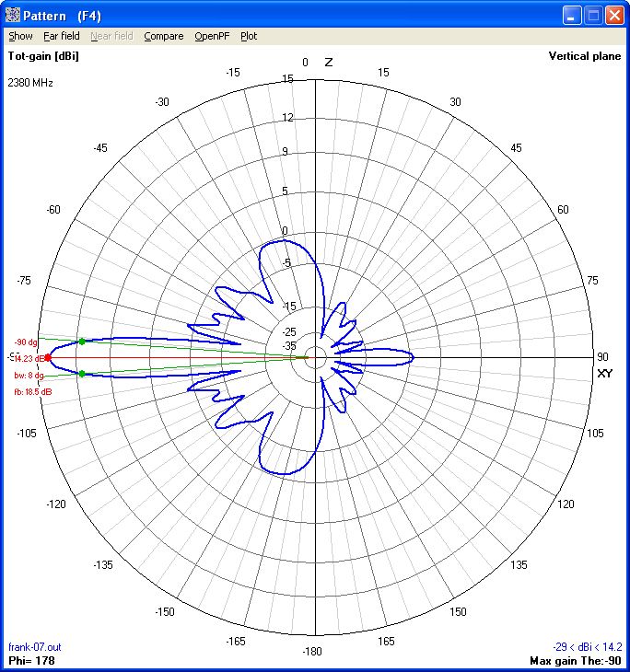This screenshot has width=630, height=672.
Task: Click the XY axis label
Action: point(605,373)
